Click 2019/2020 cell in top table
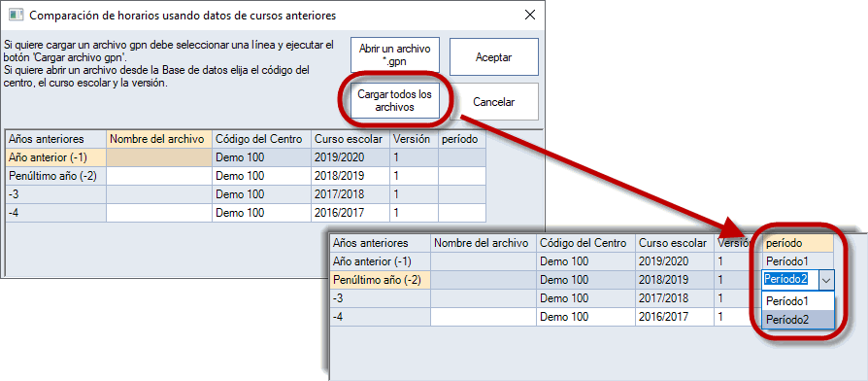The width and height of the screenshot is (868, 381). [x=351, y=157]
